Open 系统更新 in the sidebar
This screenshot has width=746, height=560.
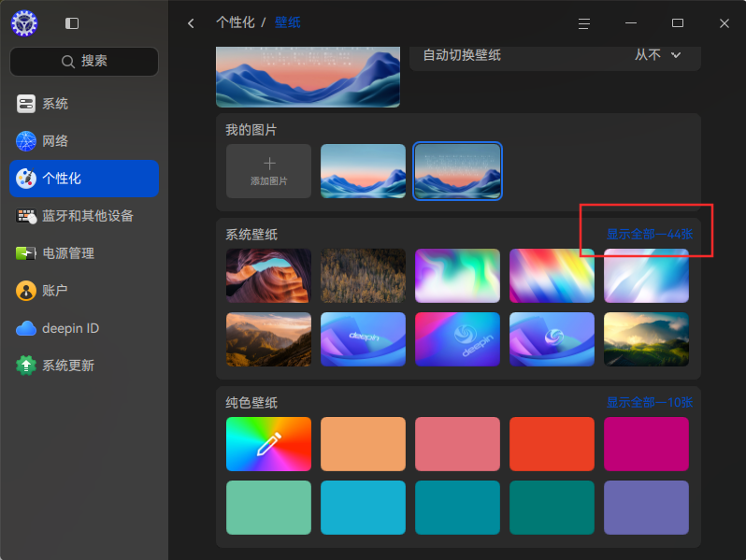pyautogui.click(x=84, y=366)
